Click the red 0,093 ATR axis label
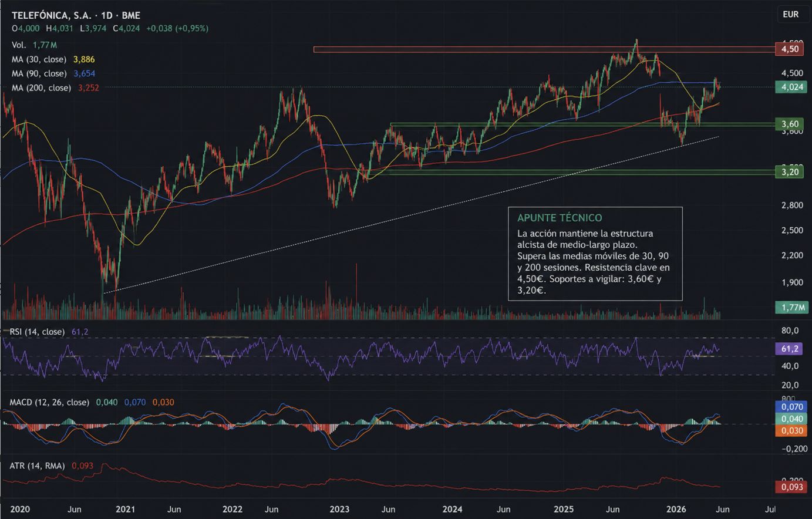 tap(791, 487)
